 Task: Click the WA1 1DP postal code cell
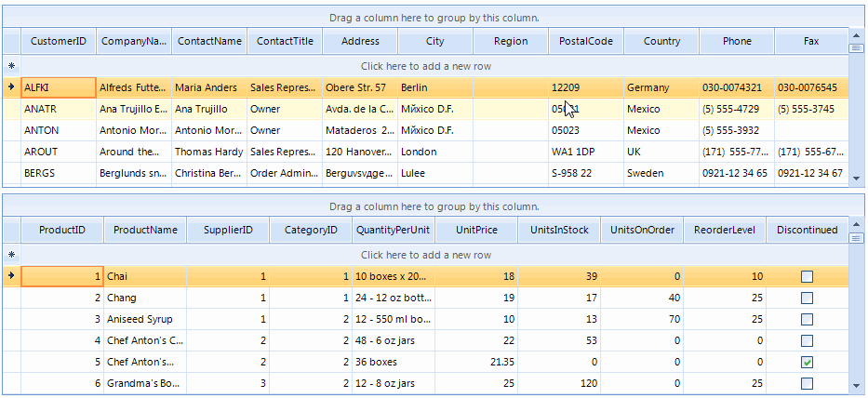pyautogui.click(x=586, y=152)
